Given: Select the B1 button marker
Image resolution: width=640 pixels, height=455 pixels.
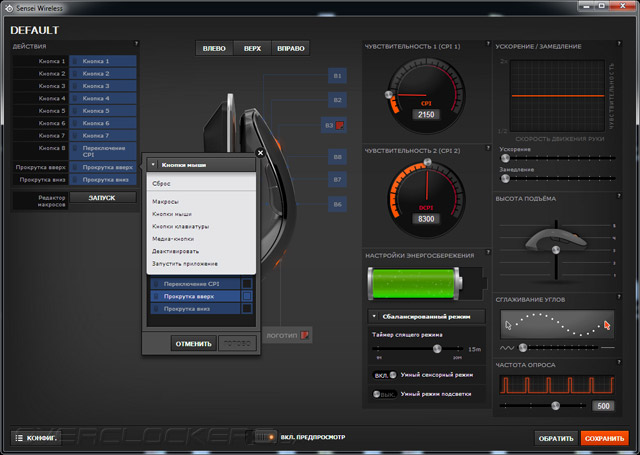Looking at the screenshot, I should [337, 75].
